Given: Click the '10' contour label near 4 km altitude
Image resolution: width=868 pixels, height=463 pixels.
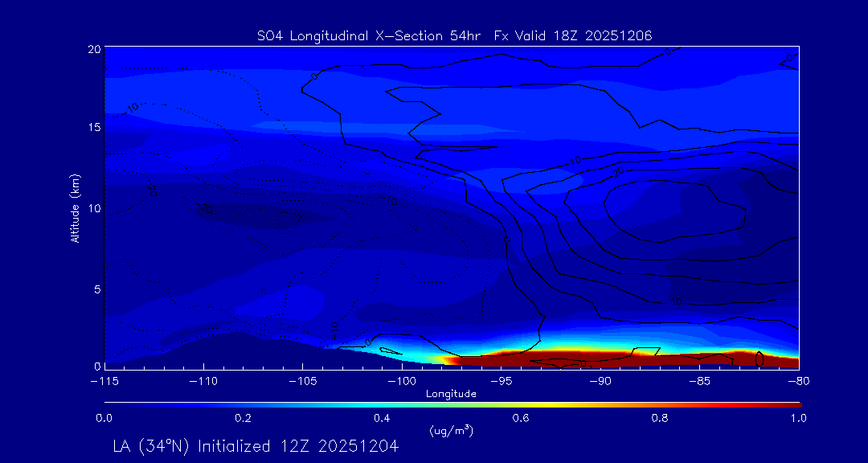Looking at the screenshot, I should click(676, 301).
